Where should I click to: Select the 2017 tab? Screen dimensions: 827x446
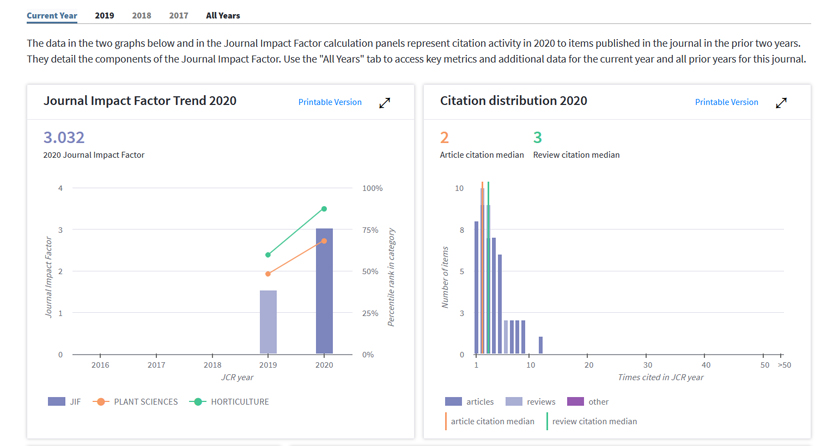[x=178, y=16]
